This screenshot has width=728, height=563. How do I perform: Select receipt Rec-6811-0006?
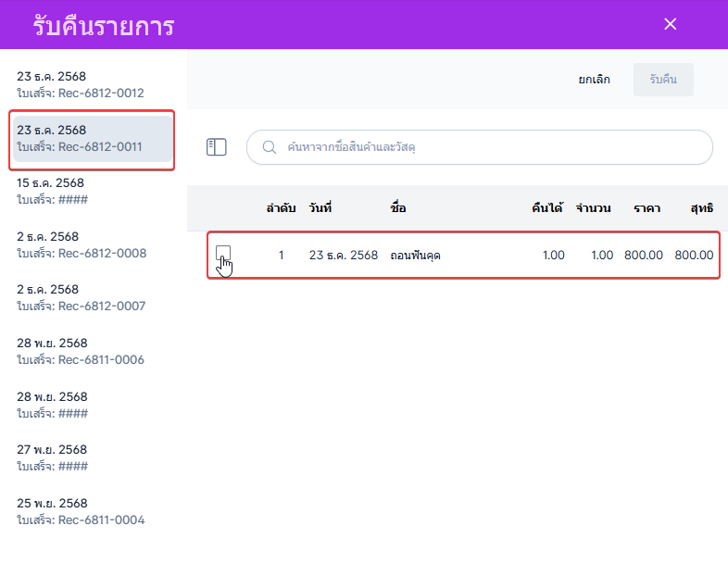point(93,351)
